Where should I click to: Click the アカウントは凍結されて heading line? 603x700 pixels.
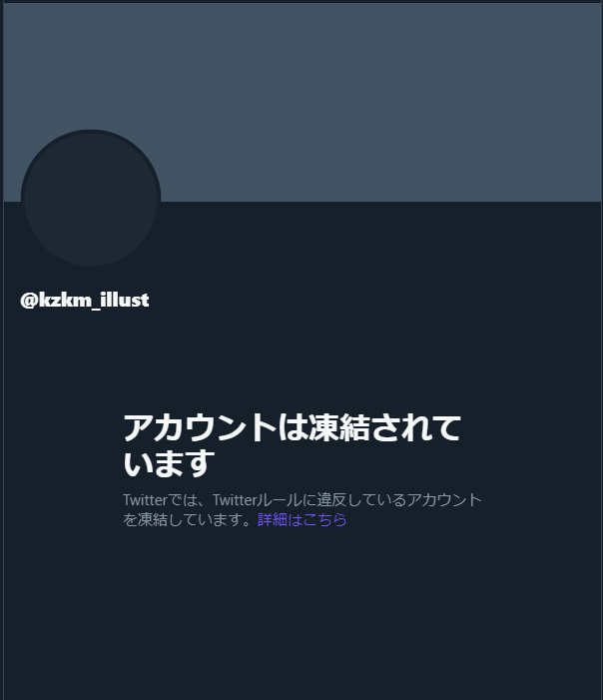pos(292,427)
